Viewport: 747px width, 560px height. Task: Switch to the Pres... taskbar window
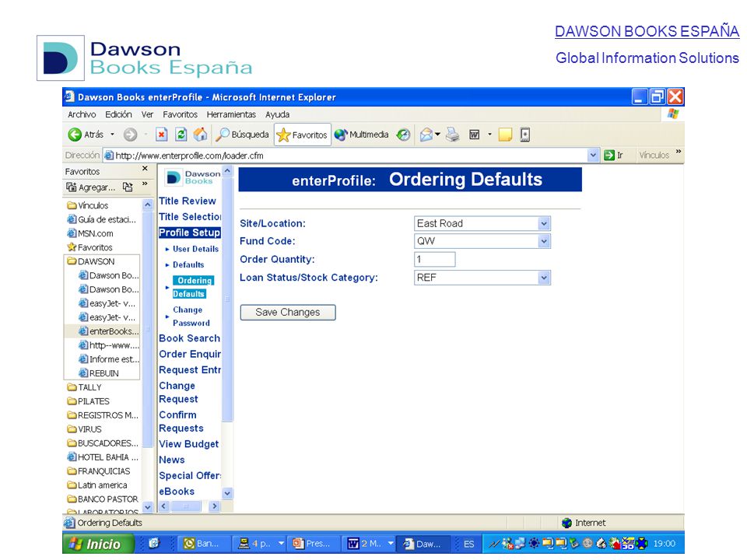click(313, 544)
